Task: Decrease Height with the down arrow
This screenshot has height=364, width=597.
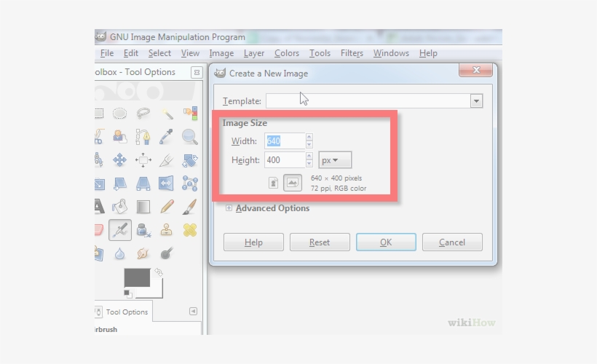Action: pos(309,164)
